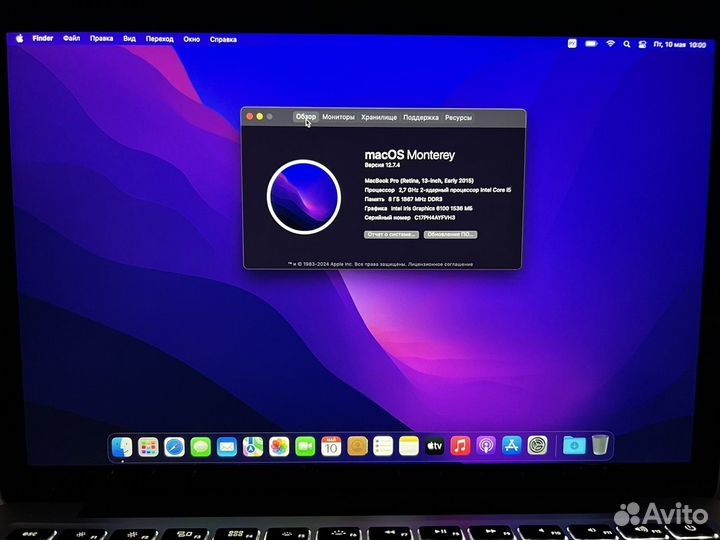Screen dimensions: 720x540
Task: Open the Переход menu
Action: click(x=160, y=39)
